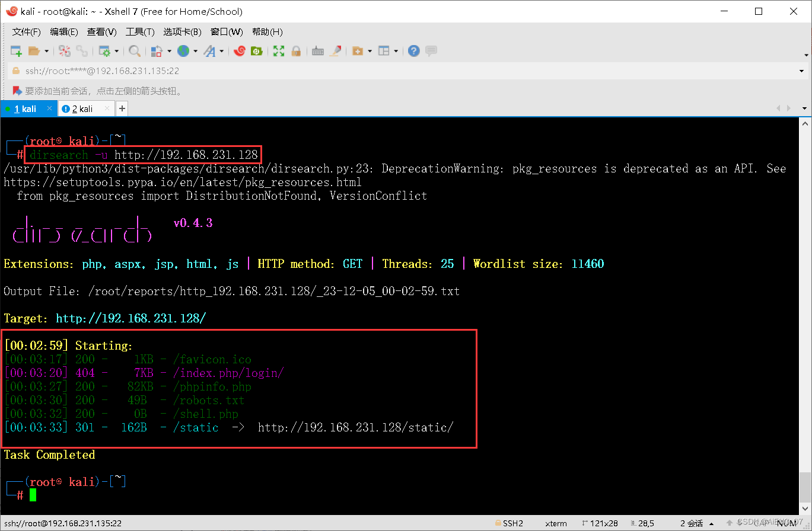
Task: Click the highlight marker icon
Action: tap(336, 51)
